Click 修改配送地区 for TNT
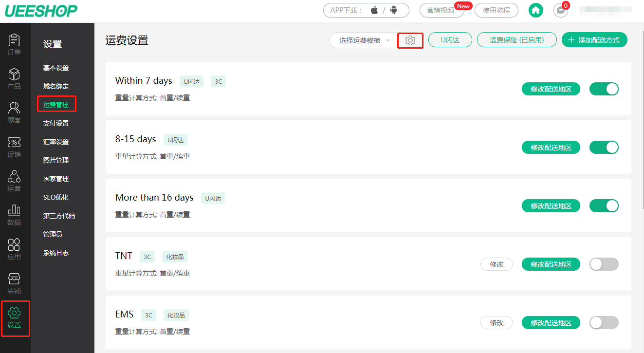 coord(551,264)
